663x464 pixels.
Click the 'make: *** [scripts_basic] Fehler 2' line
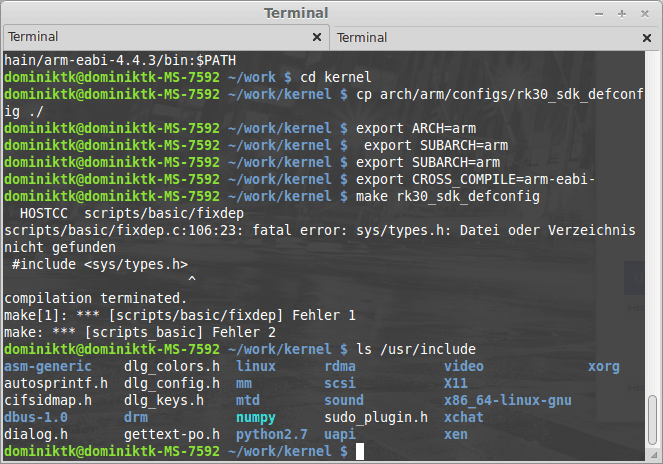coord(140,333)
